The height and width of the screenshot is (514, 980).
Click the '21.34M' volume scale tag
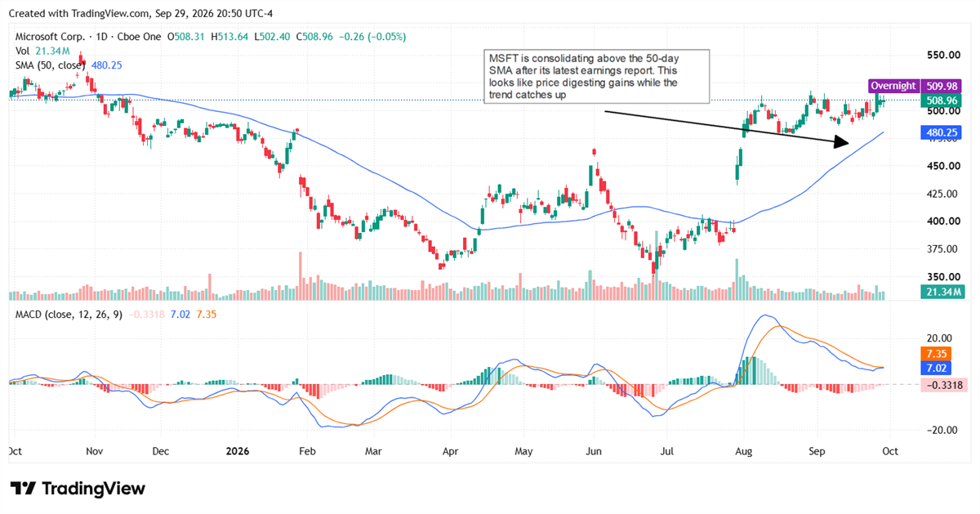coord(942,292)
